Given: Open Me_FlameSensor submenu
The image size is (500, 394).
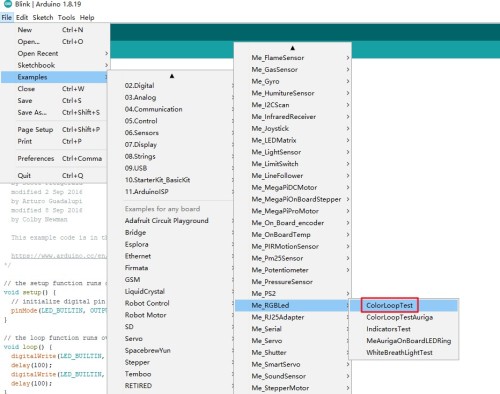Looking at the screenshot, I should (x=293, y=58).
